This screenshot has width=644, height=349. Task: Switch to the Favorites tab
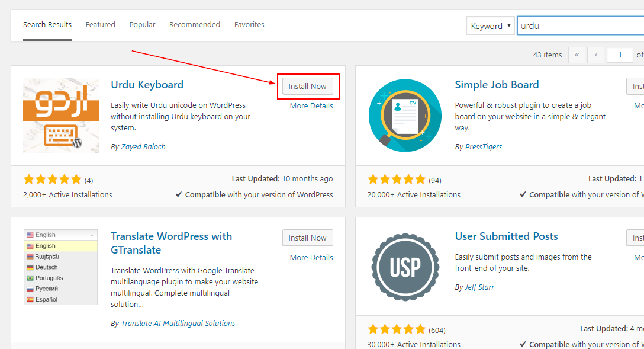coord(249,25)
